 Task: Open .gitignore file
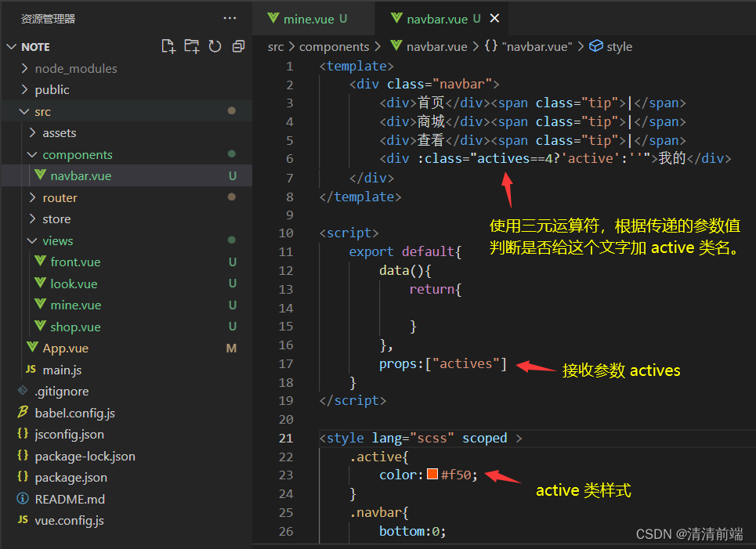[126, 391]
